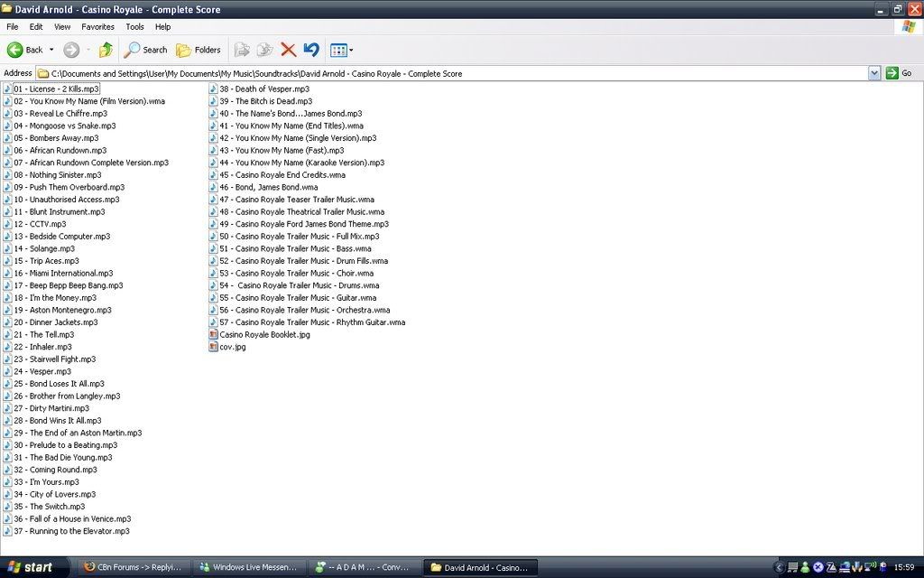Click the Move To toolbar icon
Screen dimensions: 924x578
242,51
